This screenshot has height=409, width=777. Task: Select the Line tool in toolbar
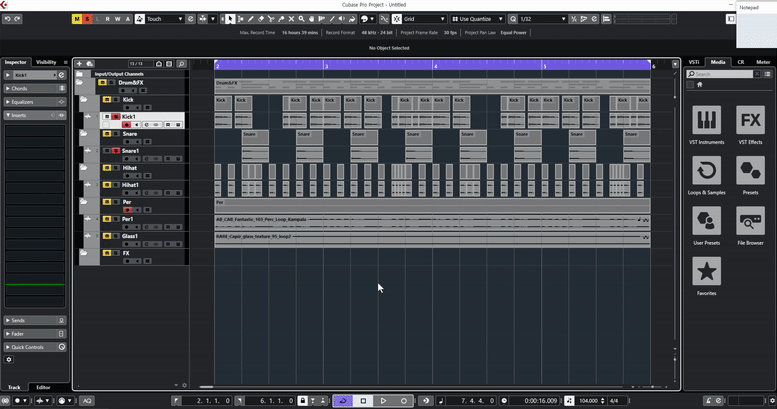[x=332, y=19]
